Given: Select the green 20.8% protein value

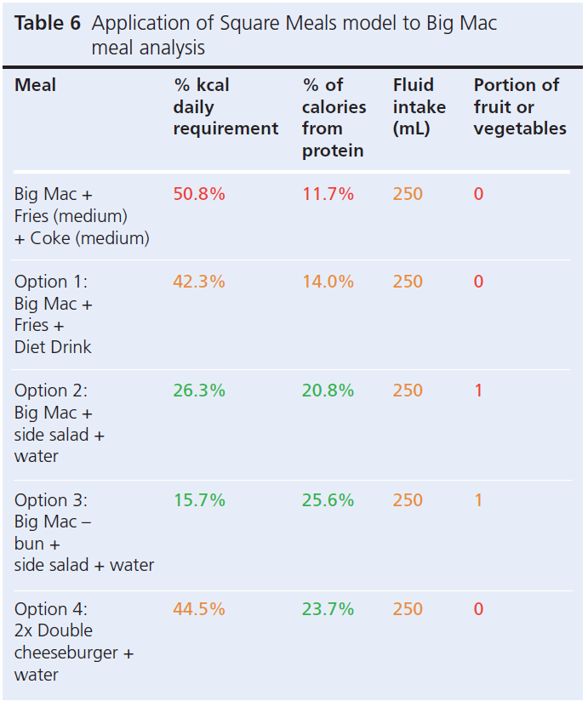Looking at the screenshot, I should (328, 391).
